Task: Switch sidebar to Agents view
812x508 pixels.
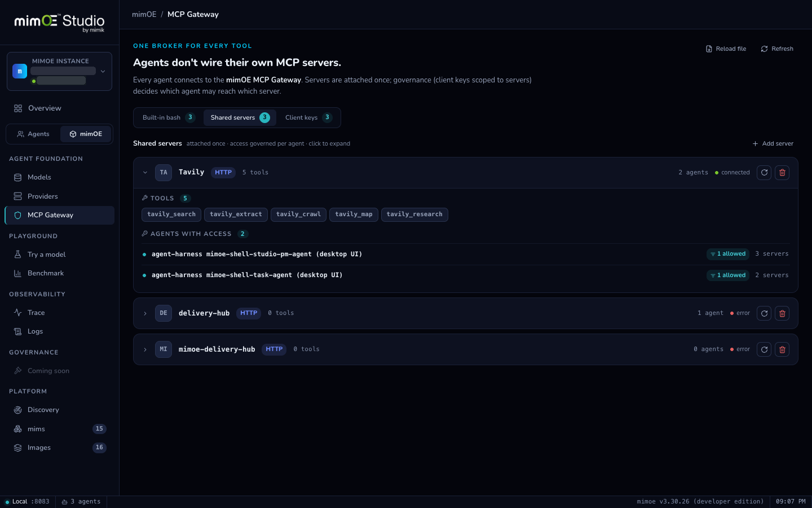Action: [x=33, y=134]
